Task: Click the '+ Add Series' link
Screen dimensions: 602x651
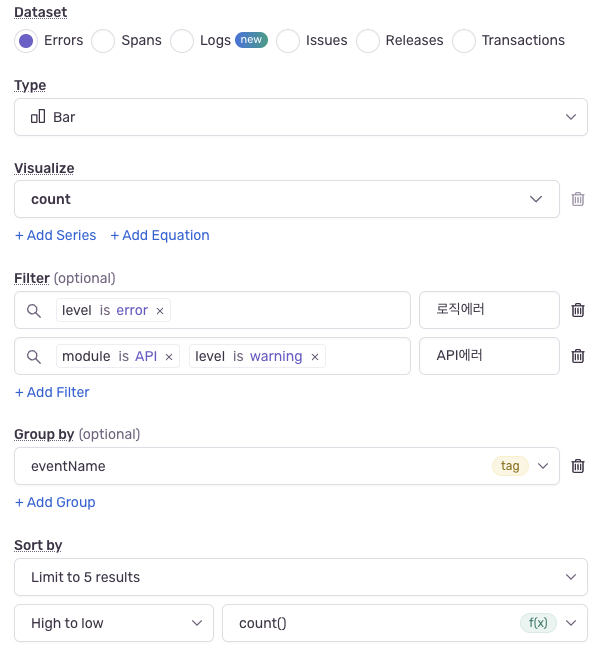Action: click(55, 236)
